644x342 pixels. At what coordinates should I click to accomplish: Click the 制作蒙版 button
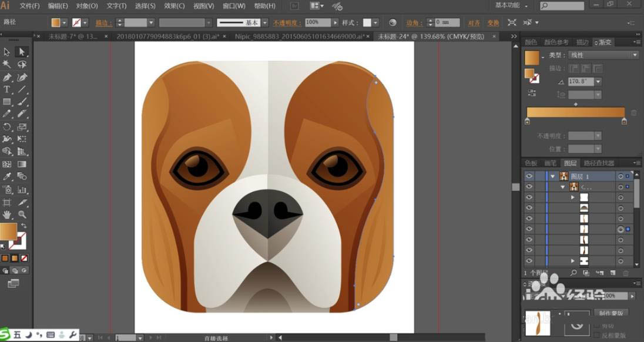pyautogui.click(x=611, y=313)
